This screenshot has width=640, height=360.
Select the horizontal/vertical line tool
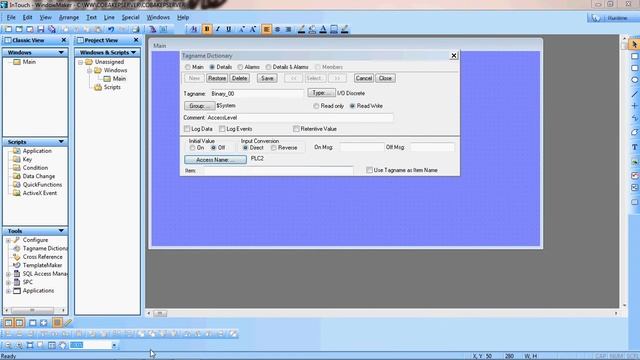[634, 106]
